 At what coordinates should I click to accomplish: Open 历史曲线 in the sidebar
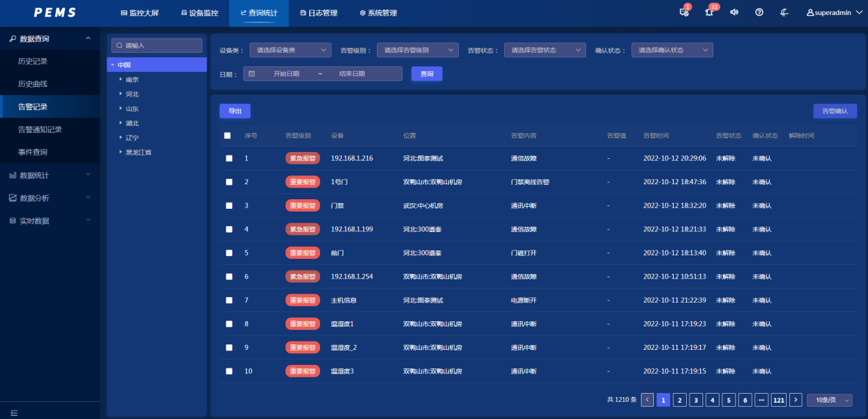pyautogui.click(x=33, y=84)
